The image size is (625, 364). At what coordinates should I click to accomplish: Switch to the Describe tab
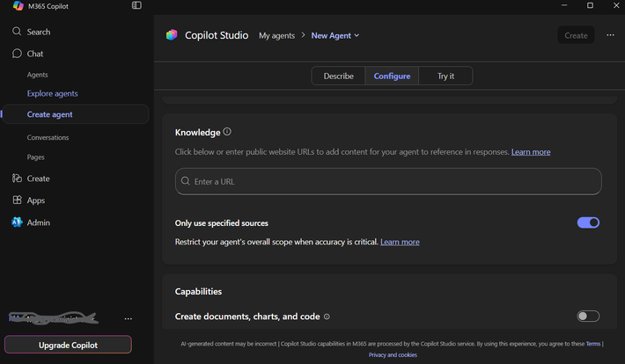pyautogui.click(x=338, y=76)
